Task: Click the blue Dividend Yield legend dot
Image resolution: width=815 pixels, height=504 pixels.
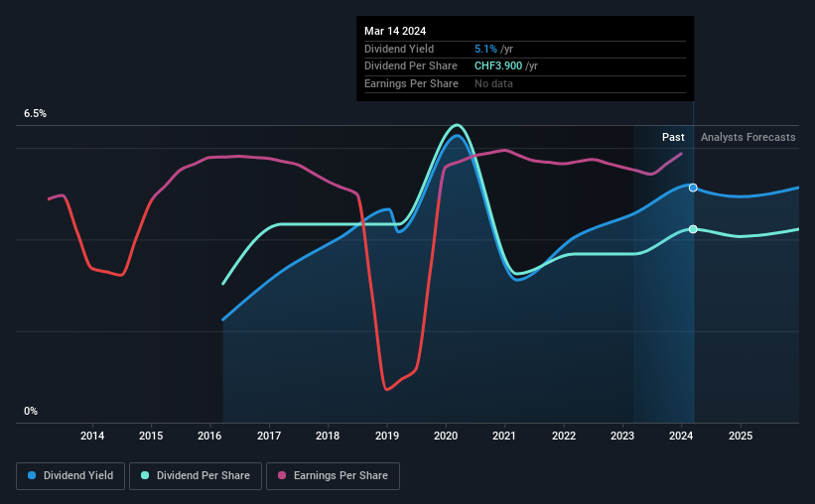Action: pos(32,475)
